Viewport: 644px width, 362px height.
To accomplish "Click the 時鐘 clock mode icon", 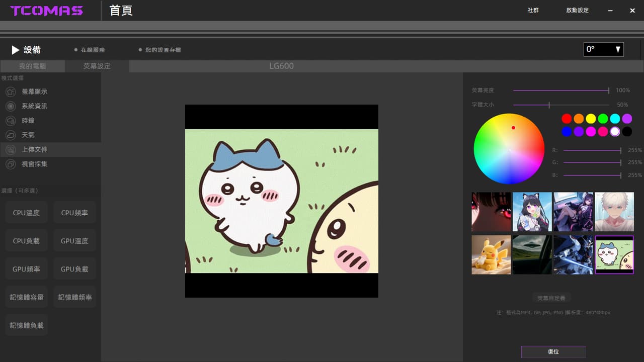I will (11, 121).
